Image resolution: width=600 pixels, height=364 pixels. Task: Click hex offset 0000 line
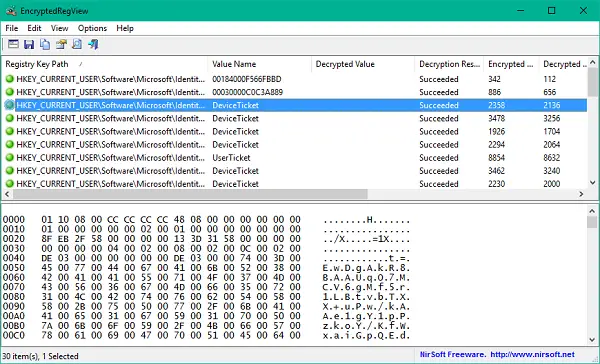click(206, 220)
